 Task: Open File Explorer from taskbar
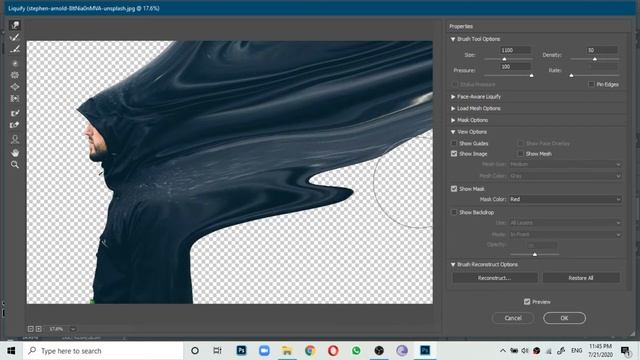pyautogui.click(x=287, y=351)
